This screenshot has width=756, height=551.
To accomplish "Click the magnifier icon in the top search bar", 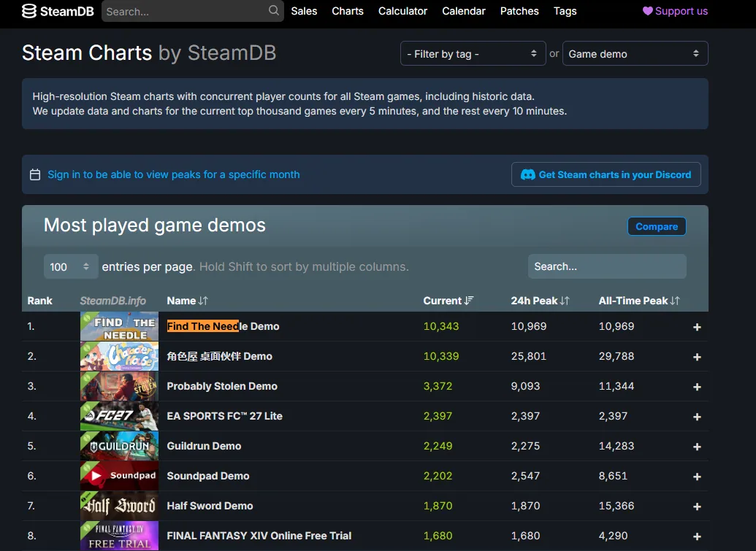I will tap(273, 11).
